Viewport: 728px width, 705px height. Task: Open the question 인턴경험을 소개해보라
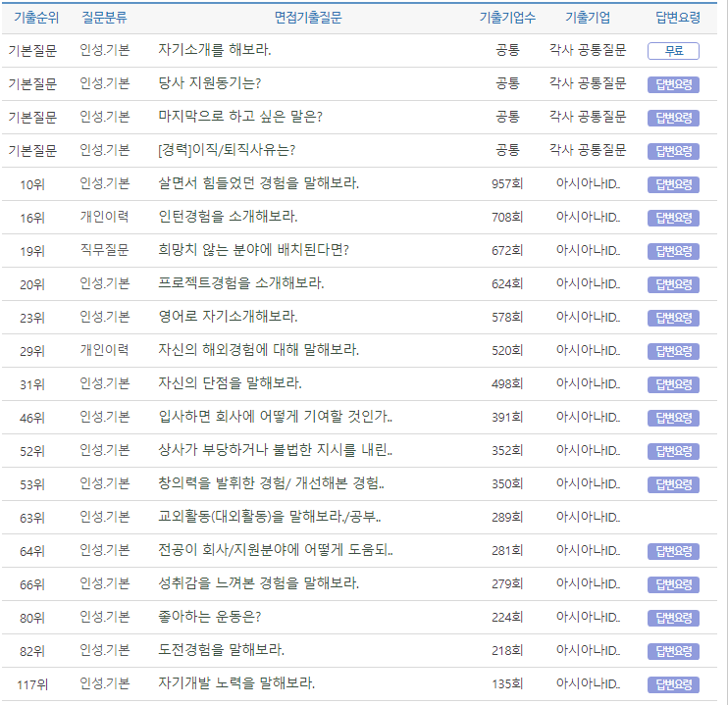point(228,217)
